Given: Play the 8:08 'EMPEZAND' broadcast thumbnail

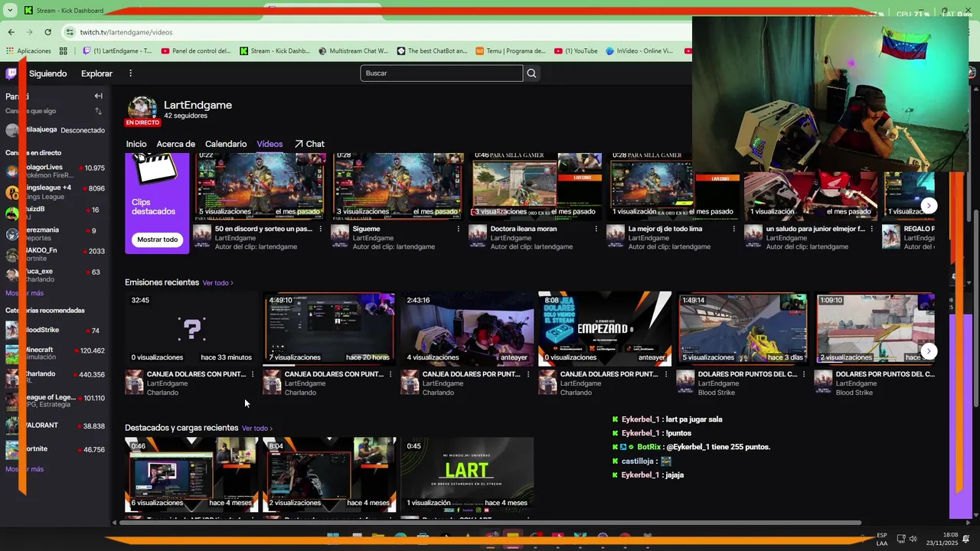Looking at the screenshot, I should (605, 329).
